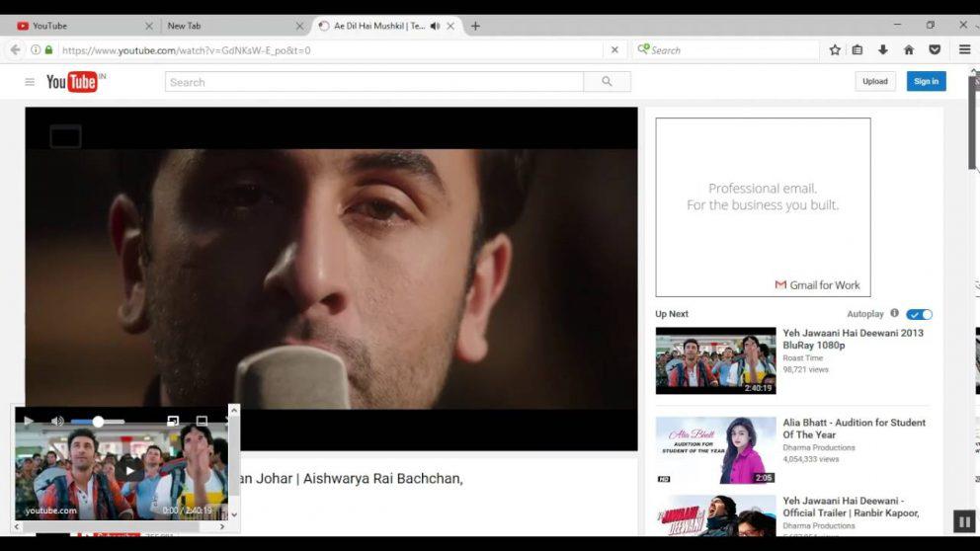Image resolution: width=980 pixels, height=551 pixels.
Task: Close the YouTube tab
Action: pos(149,26)
